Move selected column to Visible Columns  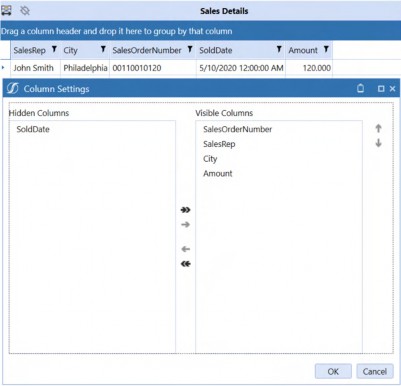pos(186,225)
